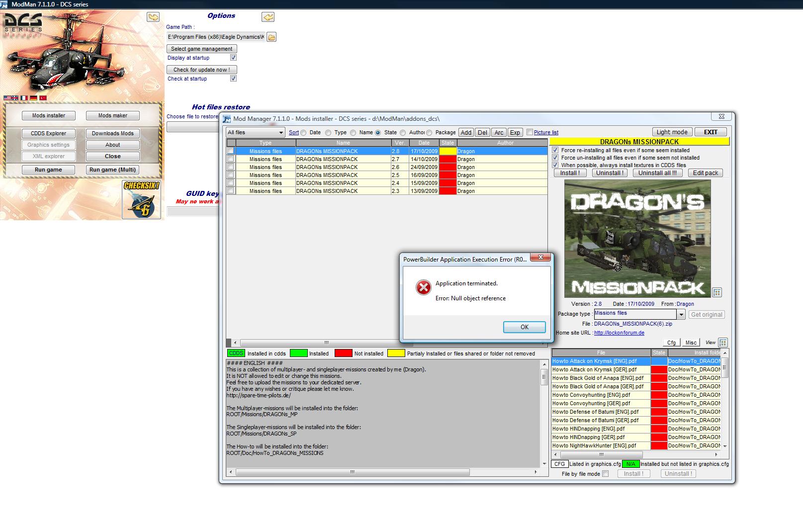Click the Mods installer button
Viewport: 803px width, 532px height.
click(49, 115)
